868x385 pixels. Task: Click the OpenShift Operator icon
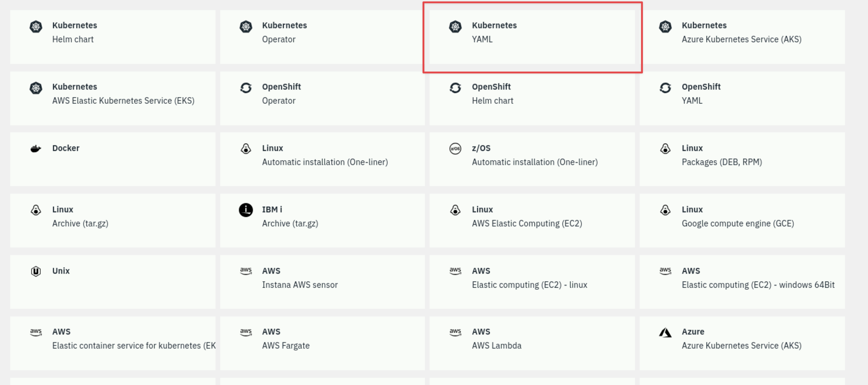246,88
